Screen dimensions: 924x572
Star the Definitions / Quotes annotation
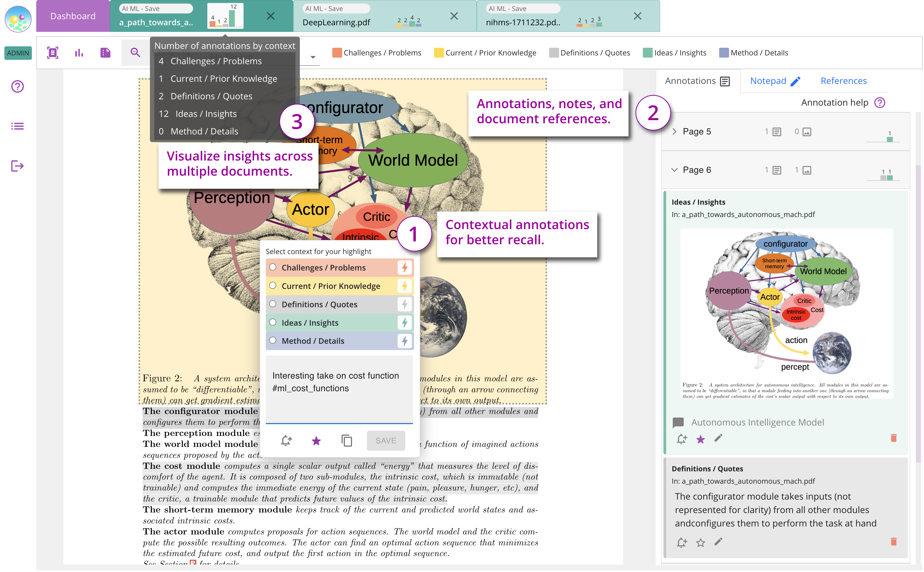pos(700,543)
